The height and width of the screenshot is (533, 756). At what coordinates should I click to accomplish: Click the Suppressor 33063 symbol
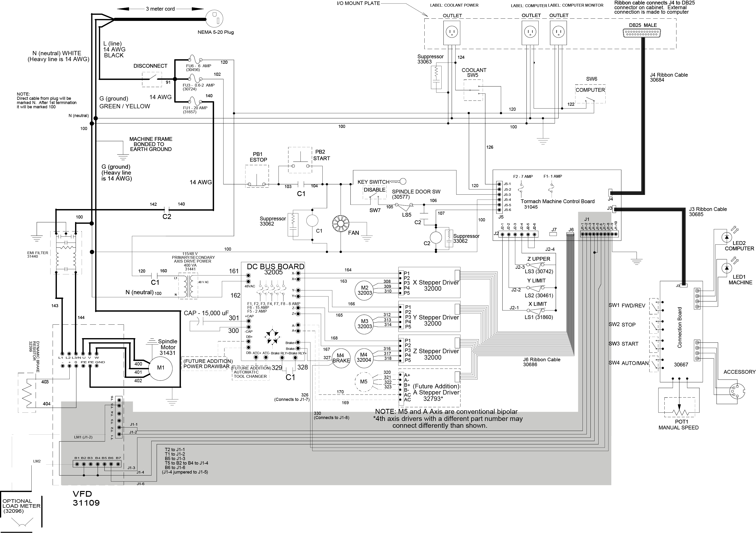tap(436, 77)
